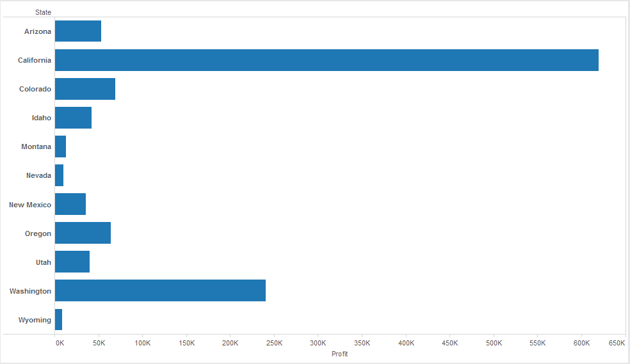Click the Arizona bar in chart
Screen dimensions: 630x364
pyautogui.click(x=78, y=31)
